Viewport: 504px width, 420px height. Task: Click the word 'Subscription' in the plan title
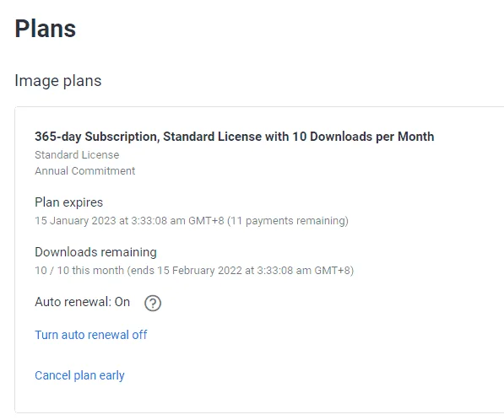coord(122,137)
